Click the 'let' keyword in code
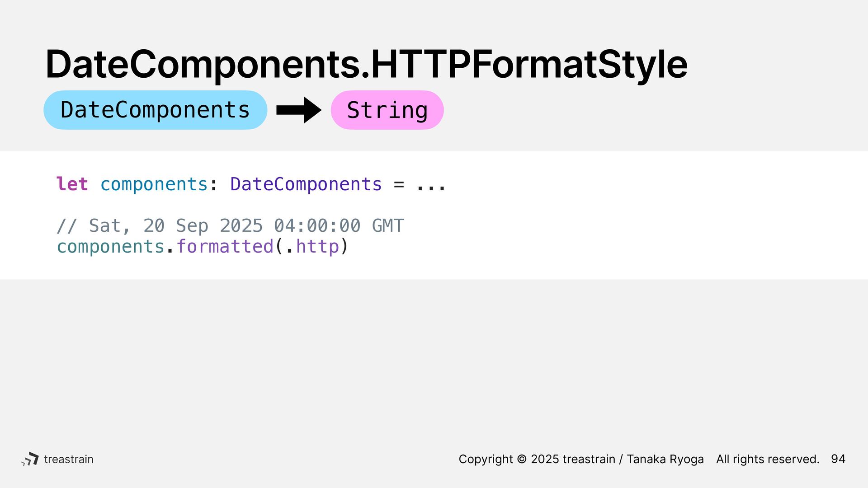868x488 pixels. (x=72, y=184)
